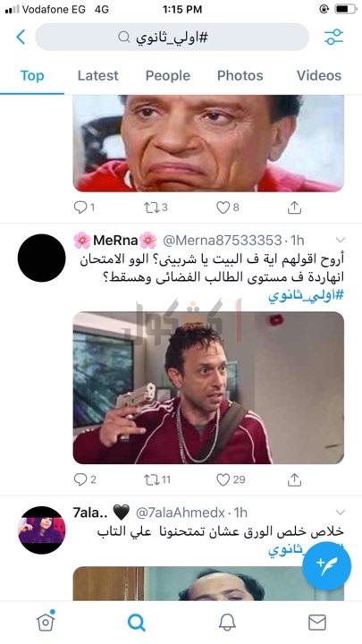This screenshot has width=362, height=644.
Task: Open the @Merna87533353 profile handle
Action: click(223, 240)
